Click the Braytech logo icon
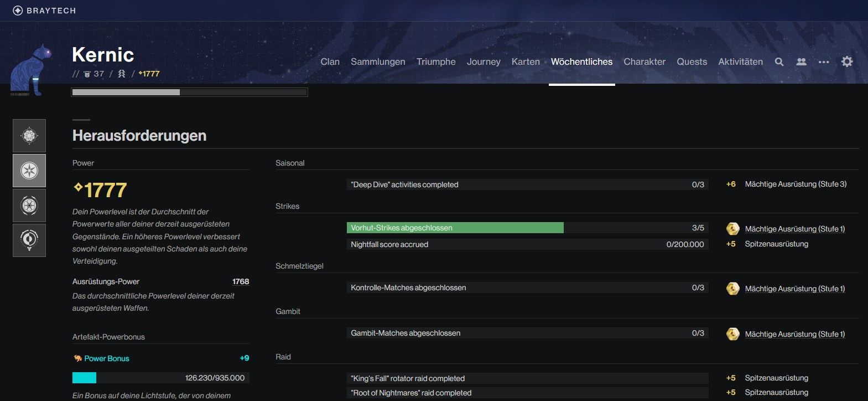The width and height of the screenshot is (868, 401). coord(18,11)
